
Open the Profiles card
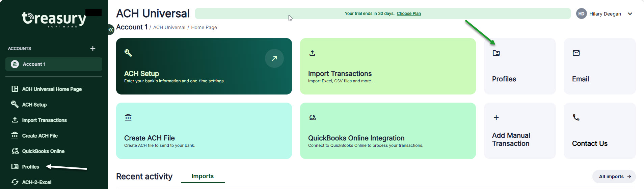(x=520, y=66)
